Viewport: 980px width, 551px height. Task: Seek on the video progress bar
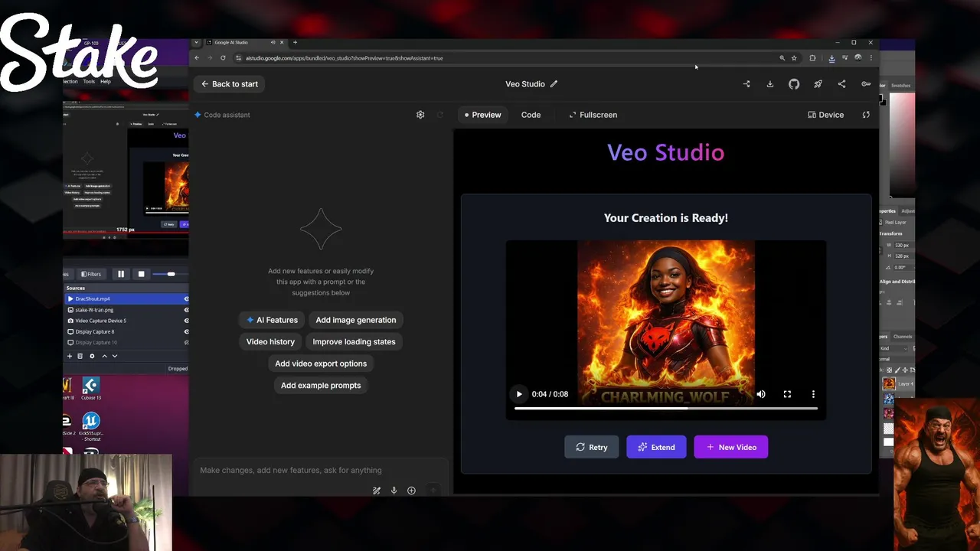[665, 409]
